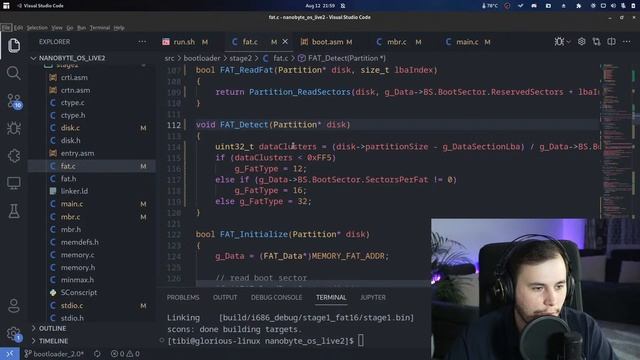Open the Extensions view

click(13, 156)
